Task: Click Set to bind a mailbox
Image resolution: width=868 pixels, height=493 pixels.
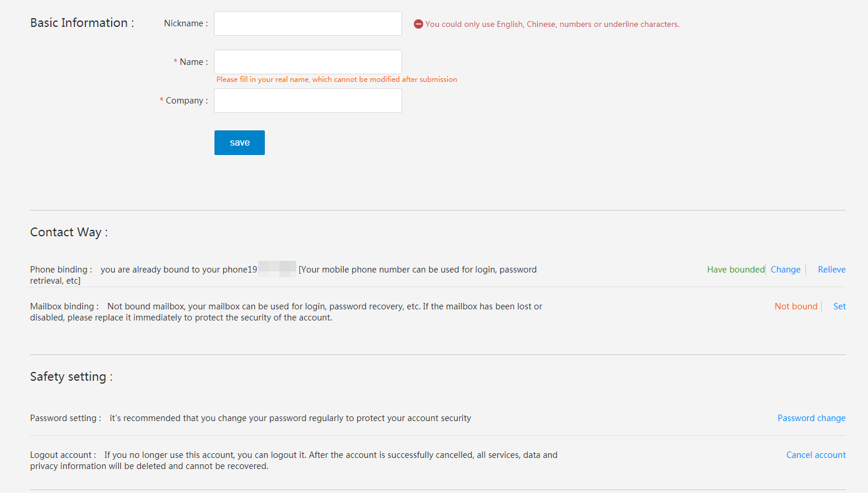Action: [x=839, y=306]
